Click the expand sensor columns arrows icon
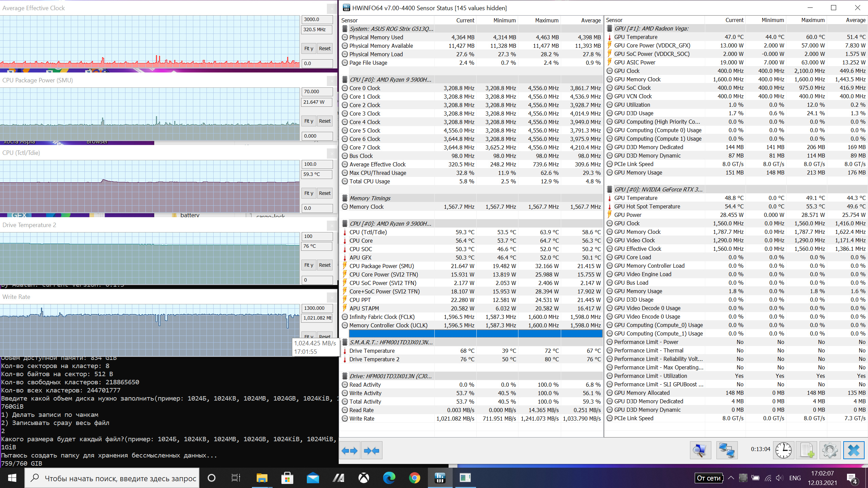The height and width of the screenshot is (488, 868). coord(350,450)
